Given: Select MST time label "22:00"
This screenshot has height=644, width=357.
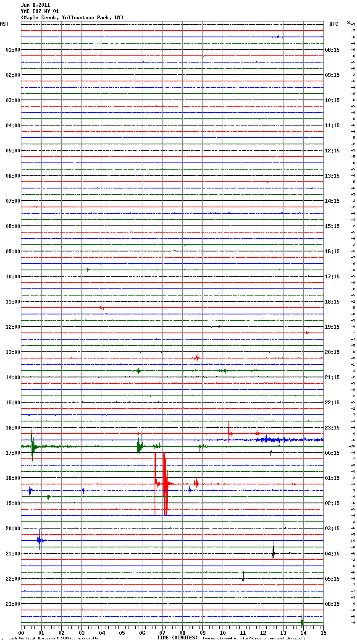Looking at the screenshot, I should (13, 579).
